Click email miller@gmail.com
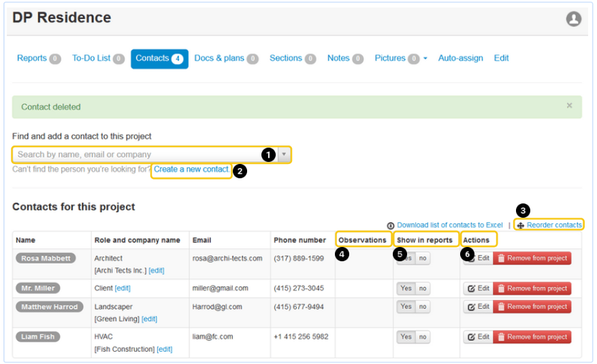This screenshot has width=597, height=364. point(220,288)
